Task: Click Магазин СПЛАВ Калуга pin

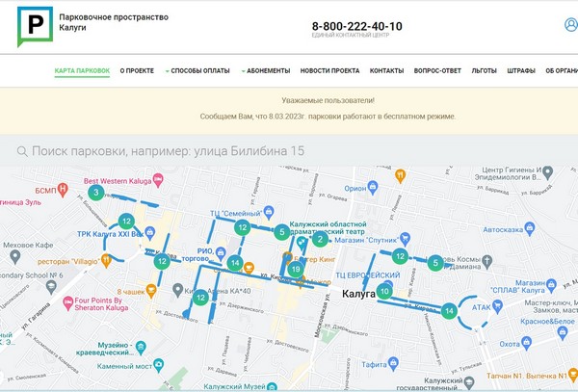Action: pos(551,285)
